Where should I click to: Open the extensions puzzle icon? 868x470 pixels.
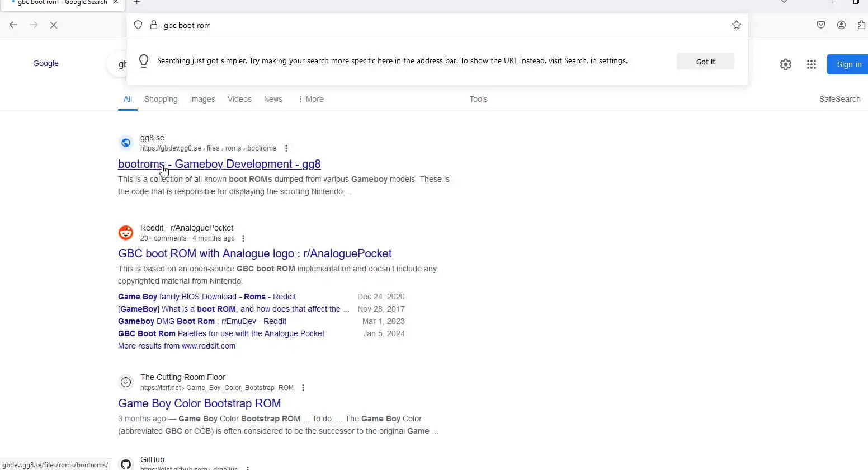(861, 25)
